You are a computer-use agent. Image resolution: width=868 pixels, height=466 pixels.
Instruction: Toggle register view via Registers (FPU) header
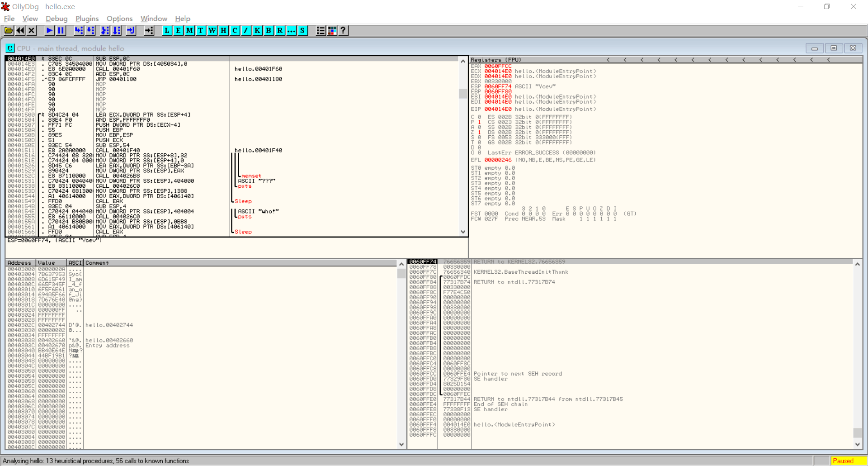[x=496, y=60]
